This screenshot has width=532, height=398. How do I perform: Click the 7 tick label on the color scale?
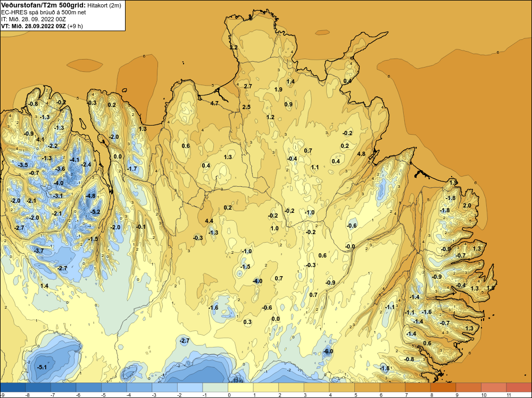click(406, 395)
